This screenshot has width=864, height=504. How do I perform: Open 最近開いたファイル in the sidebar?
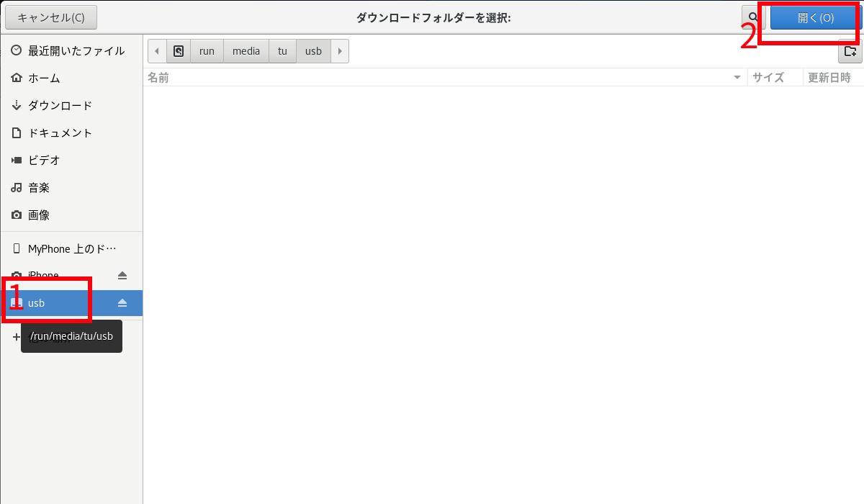pyautogui.click(x=76, y=51)
